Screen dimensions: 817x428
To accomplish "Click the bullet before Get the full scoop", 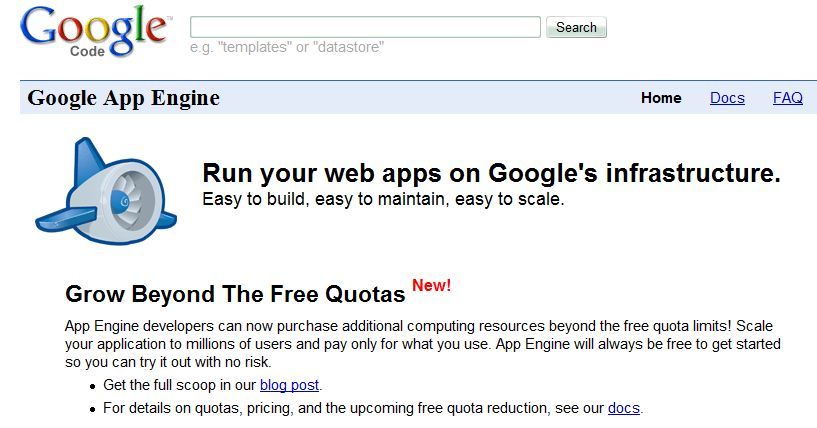I will (91, 386).
